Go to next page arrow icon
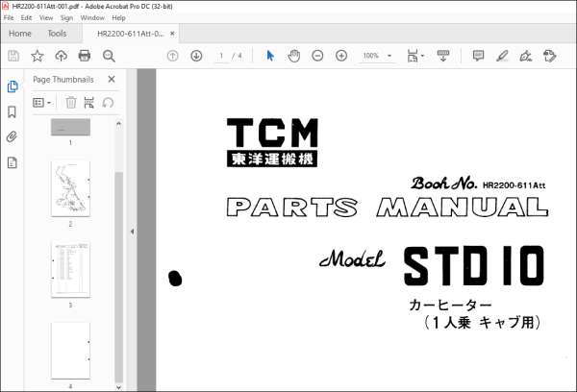 click(x=196, y=56)
